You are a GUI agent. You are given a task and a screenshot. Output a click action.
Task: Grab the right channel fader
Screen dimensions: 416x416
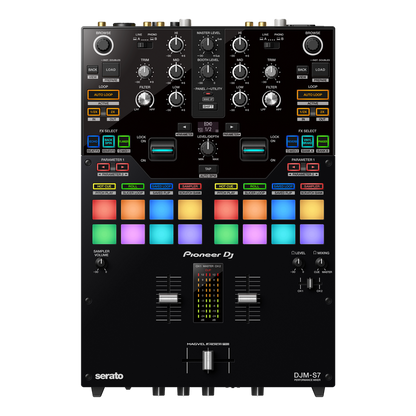248,298
